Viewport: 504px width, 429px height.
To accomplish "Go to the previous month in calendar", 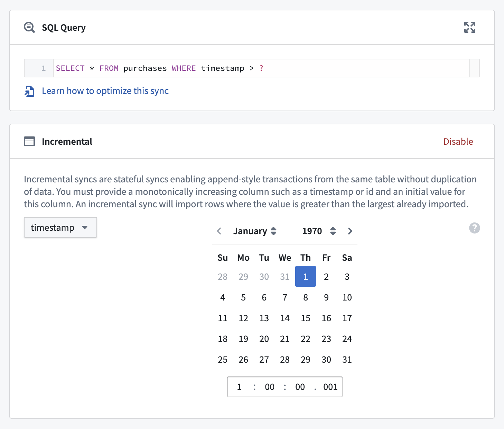I will point(219,231).
